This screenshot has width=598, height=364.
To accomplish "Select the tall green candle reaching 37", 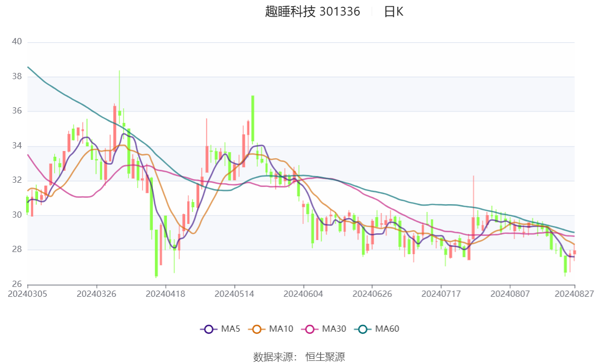I will pos(253,119).
